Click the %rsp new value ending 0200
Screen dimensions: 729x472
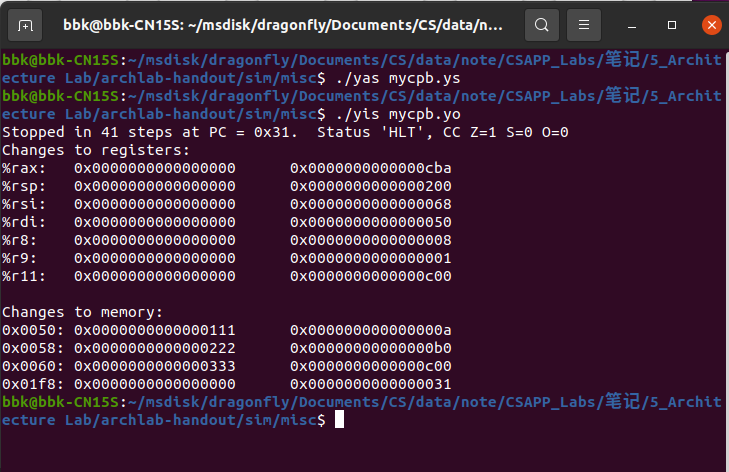[x=370, y=185]
